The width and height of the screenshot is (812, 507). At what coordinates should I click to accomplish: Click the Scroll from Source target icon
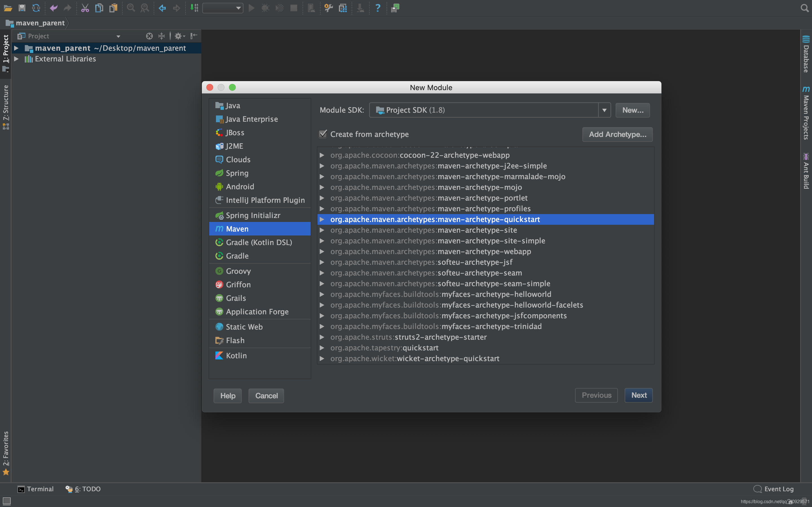pyautogui.click(x=149, y=36)
